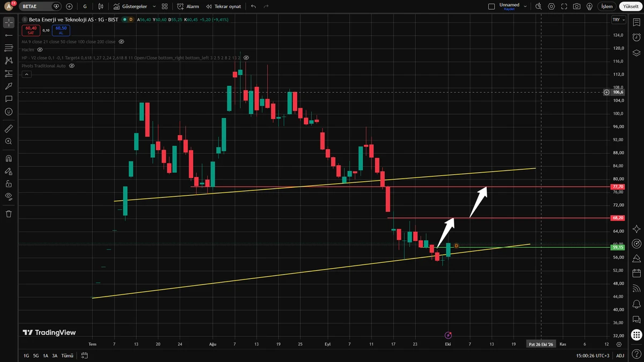The height and width of the screenshot is (362, 644).
Task: Select the brush drawing tool in sidebar
Action: [x=9, y=86]
